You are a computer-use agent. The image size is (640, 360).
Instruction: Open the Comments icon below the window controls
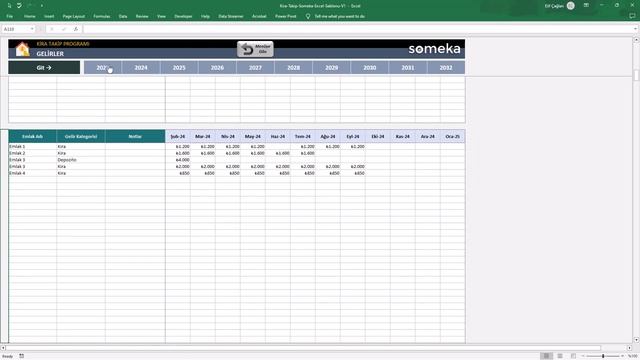coord(632,16)
